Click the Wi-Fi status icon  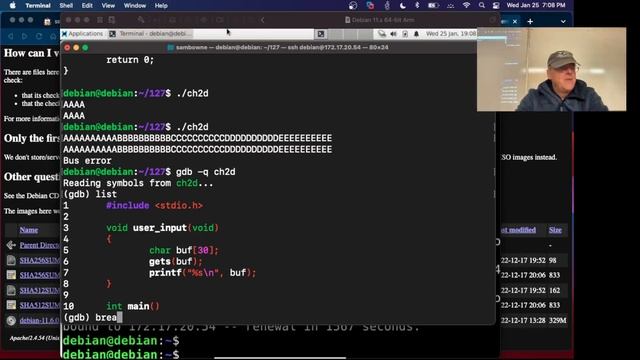[x=466, y=5]
